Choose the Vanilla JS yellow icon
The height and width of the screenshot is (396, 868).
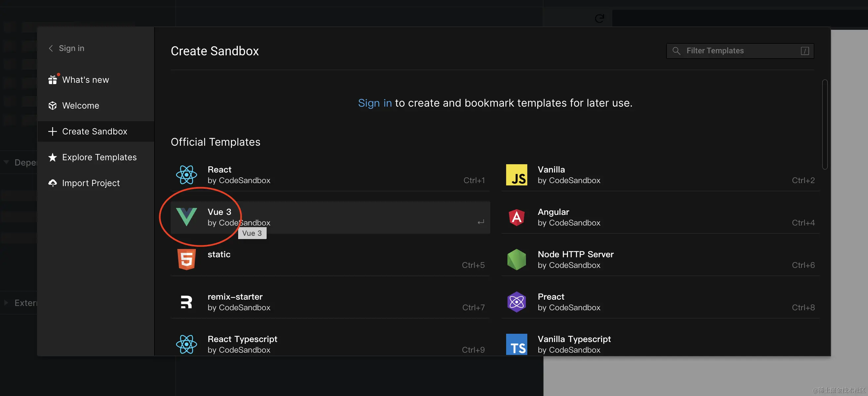(516, 175)
